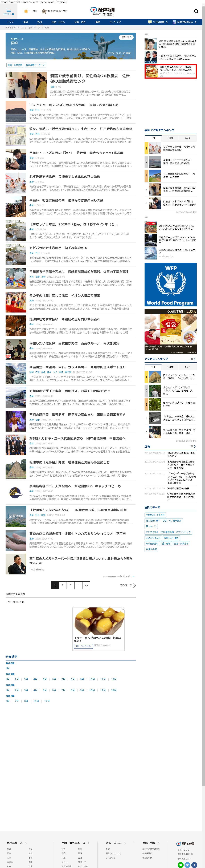Viewport: 205px width, 868px height.
Task: Open 2019年 12月 archive link
Action: 113,679
